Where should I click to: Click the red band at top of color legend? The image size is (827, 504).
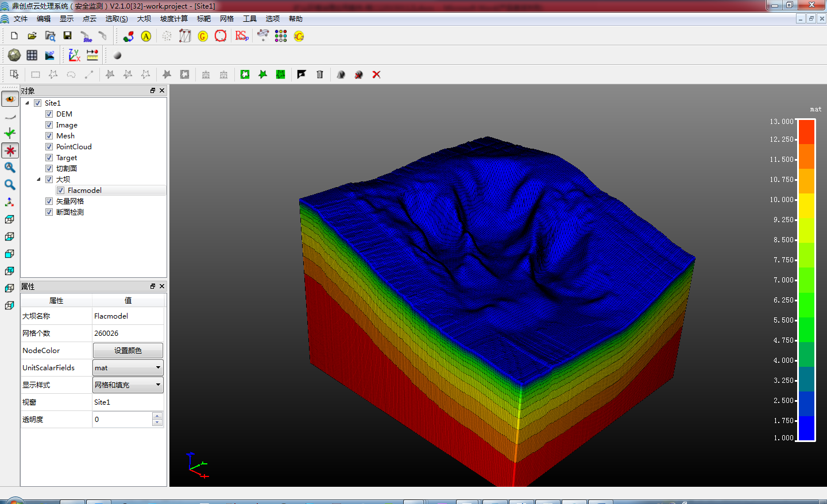click(x=806, y=131)
